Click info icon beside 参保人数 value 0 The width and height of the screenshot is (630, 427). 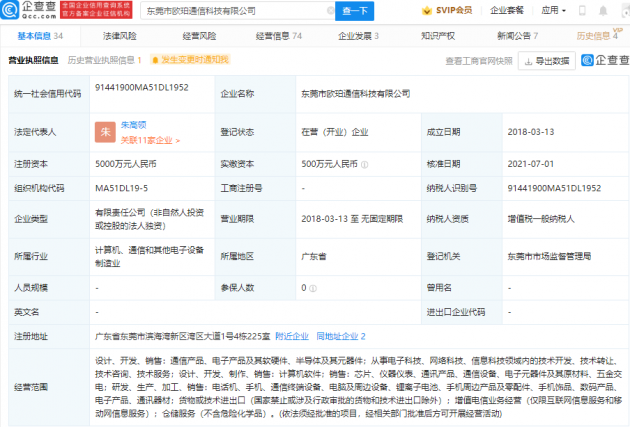[x=313, y=288]
